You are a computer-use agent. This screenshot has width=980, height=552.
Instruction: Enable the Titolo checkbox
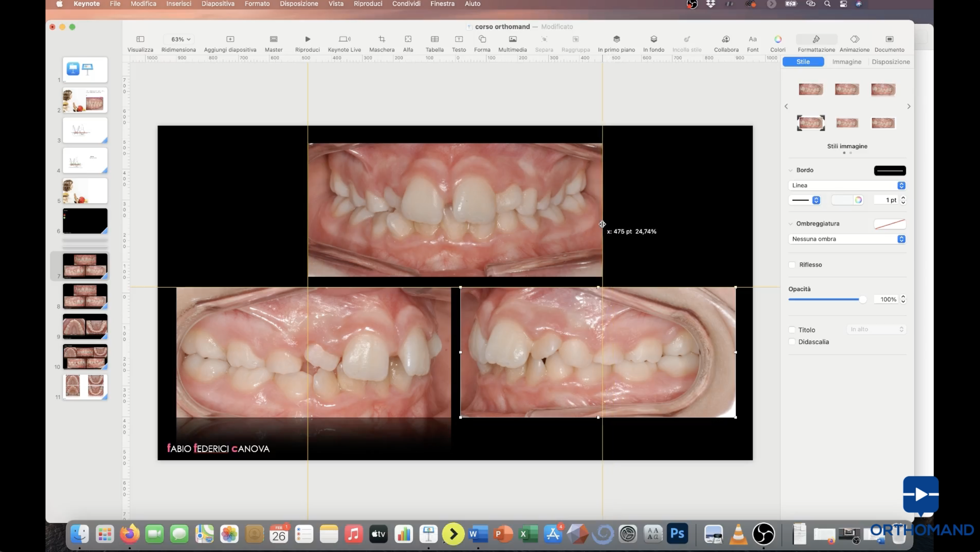click(792, 330)
